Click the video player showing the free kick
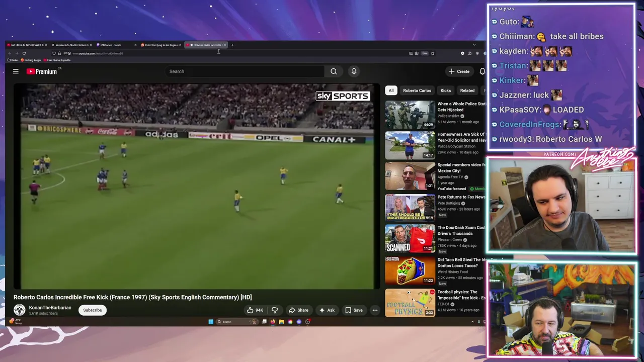Screen dimensions: 644x362 click(x=197, y=187)
